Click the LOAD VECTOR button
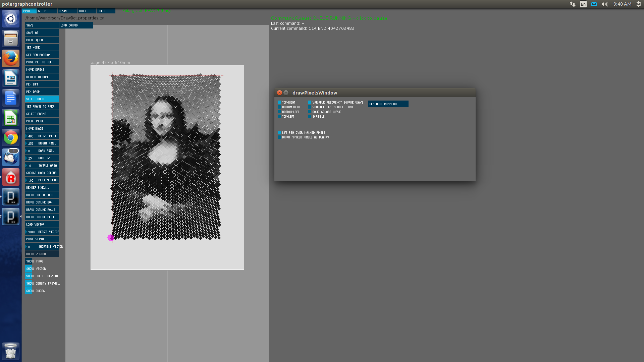The height and width of the screenshot is (362, 644). click(42, 225)
